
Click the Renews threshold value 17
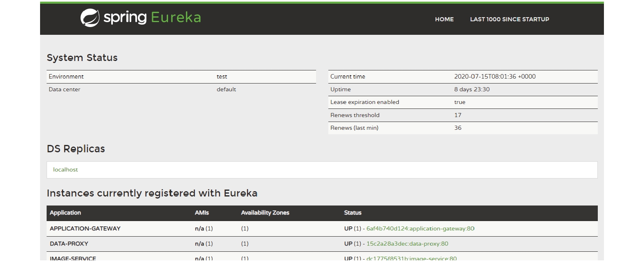458,115
